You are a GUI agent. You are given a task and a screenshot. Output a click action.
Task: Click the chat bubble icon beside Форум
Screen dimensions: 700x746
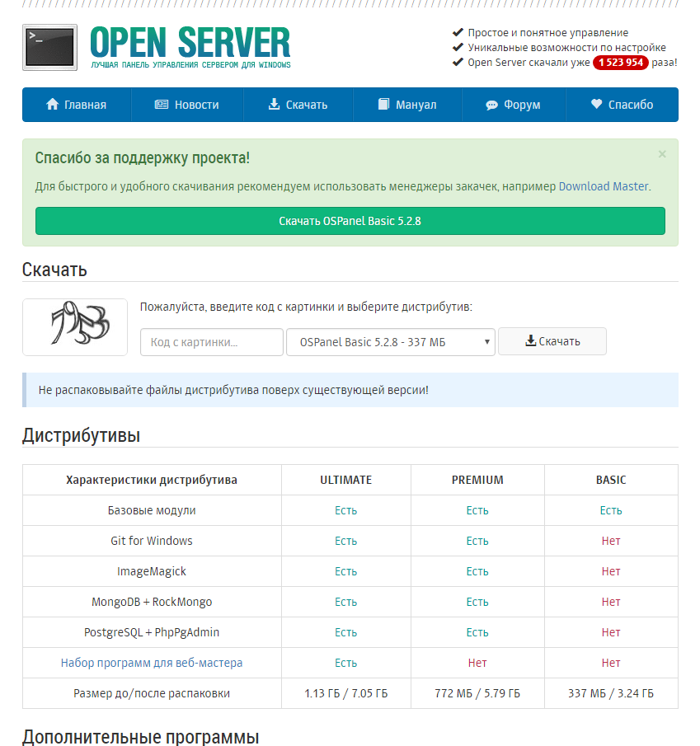pyautogui.click(x=491, y=106)
